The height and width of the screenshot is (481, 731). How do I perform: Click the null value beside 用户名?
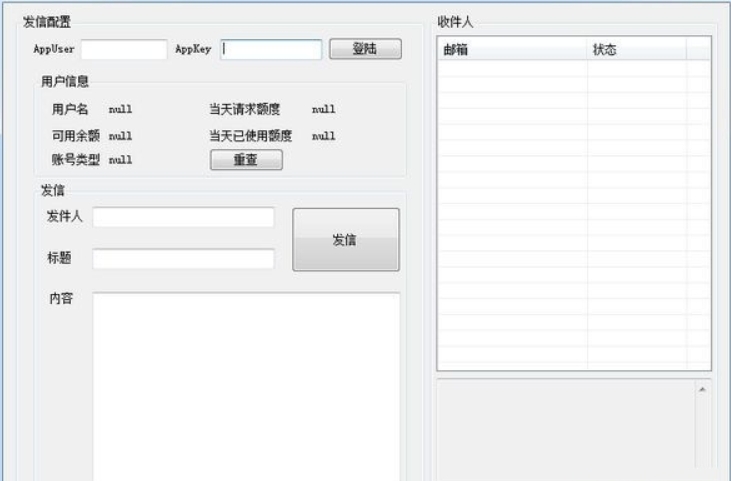tap(120, 110)
